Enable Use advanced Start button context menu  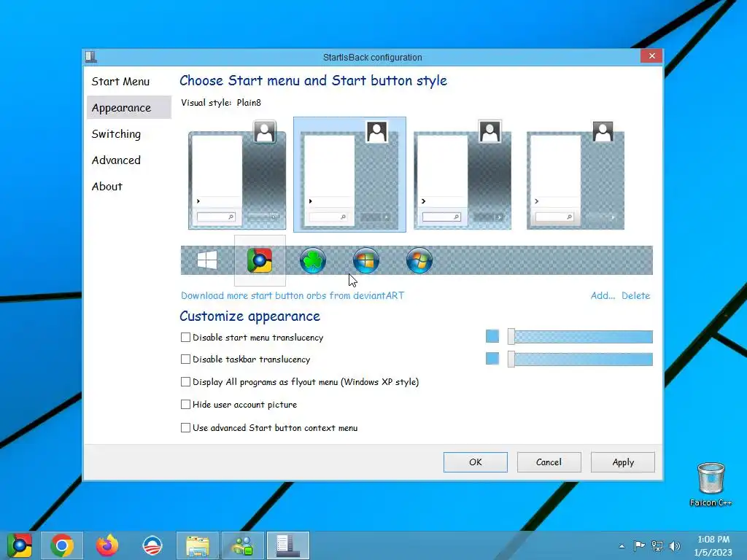point(186,427)
